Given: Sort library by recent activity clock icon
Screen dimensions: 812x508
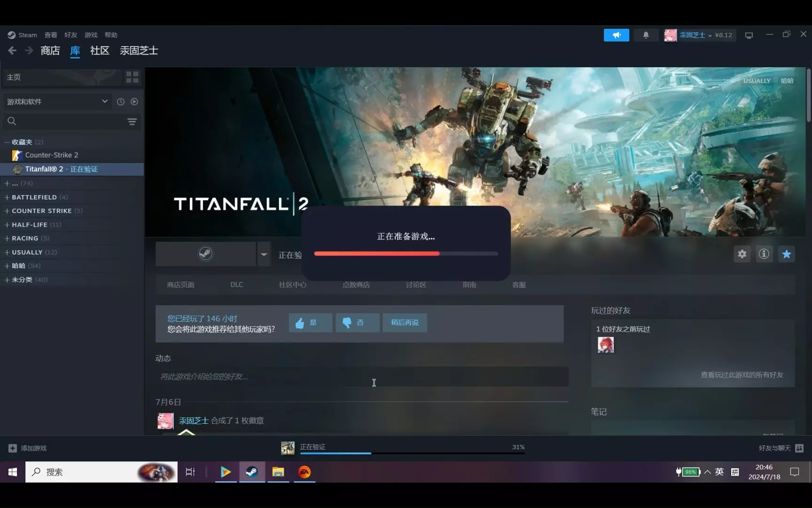Looking at the screenshot, I should [121, 102].
